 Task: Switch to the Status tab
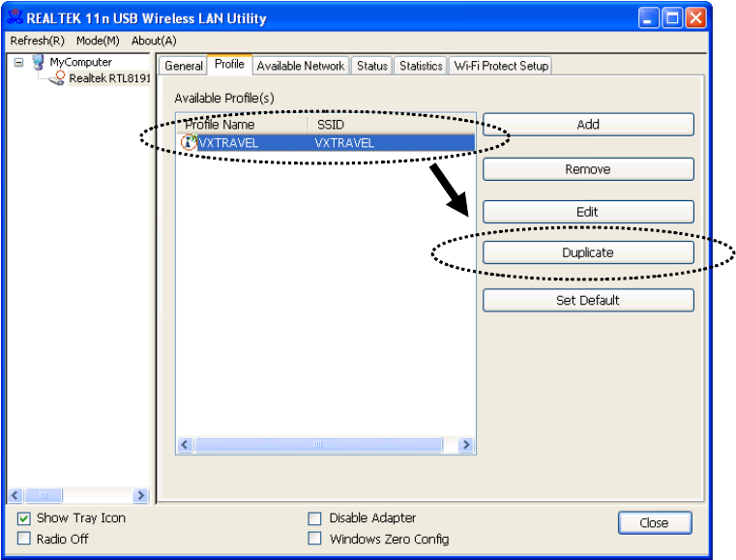click(372, 66)
